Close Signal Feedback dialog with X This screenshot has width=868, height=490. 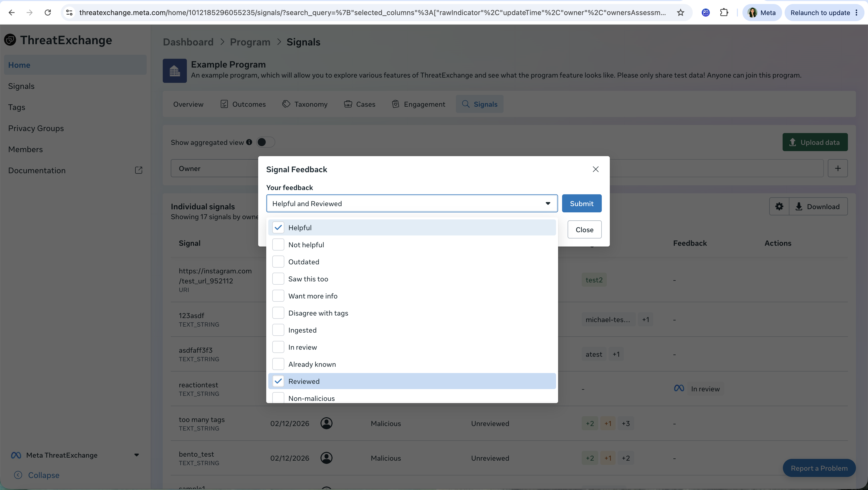(595, 169)
